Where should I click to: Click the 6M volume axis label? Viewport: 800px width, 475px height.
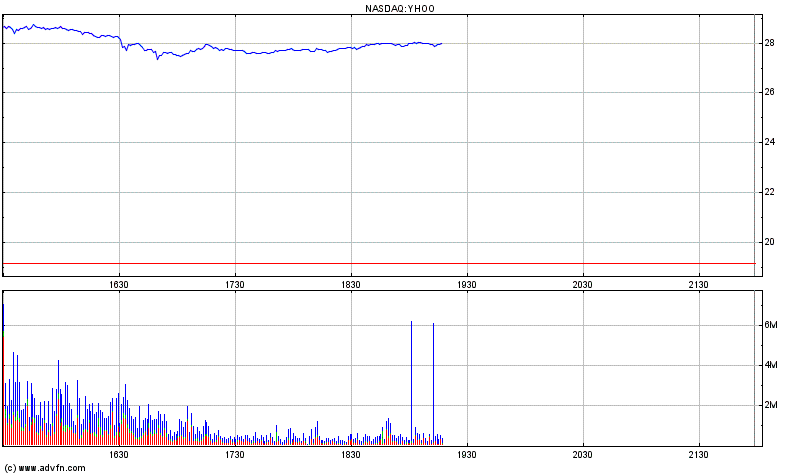(770, 325)
